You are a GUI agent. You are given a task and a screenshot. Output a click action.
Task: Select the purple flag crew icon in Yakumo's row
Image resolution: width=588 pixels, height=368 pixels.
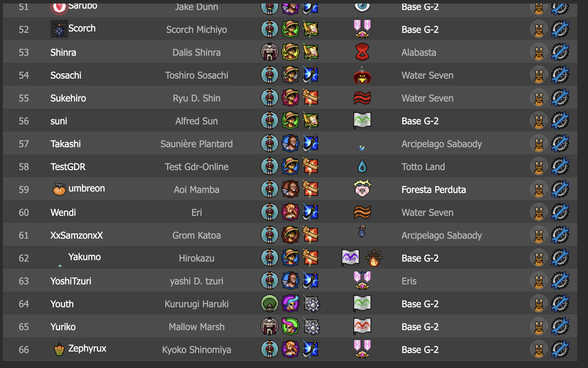coord(351,258)
